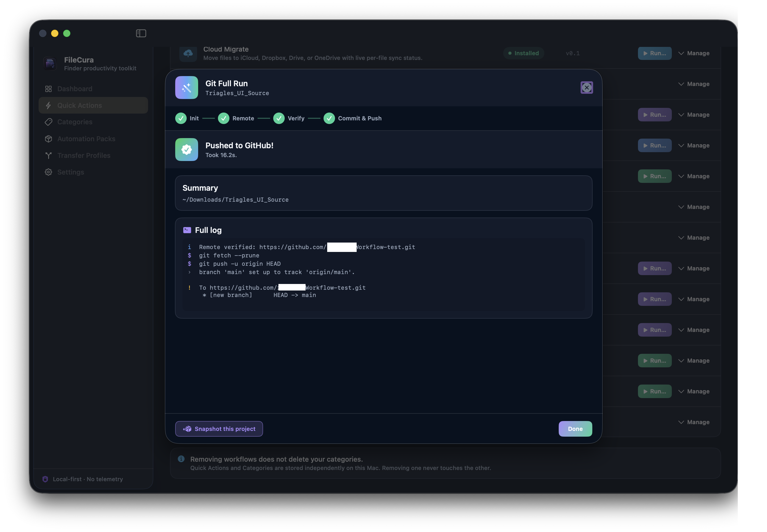Click the "branch 'main' set up to track" line

point(277,272)
